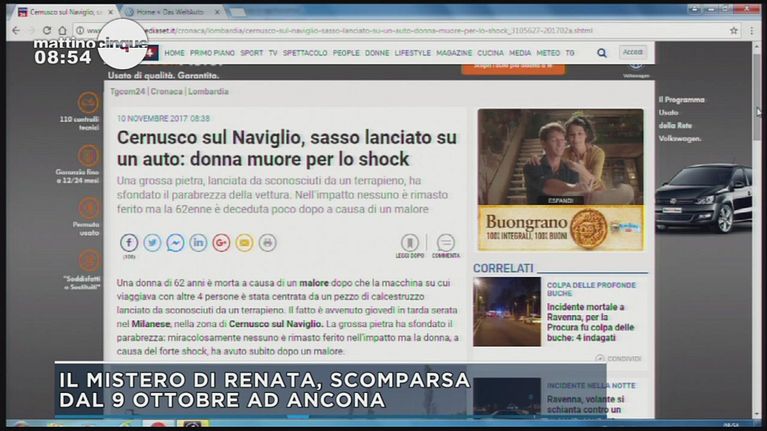The height and width of the screenshot is (431, 767).
Task: Open comments via Commenta icon
Action: 445,243
